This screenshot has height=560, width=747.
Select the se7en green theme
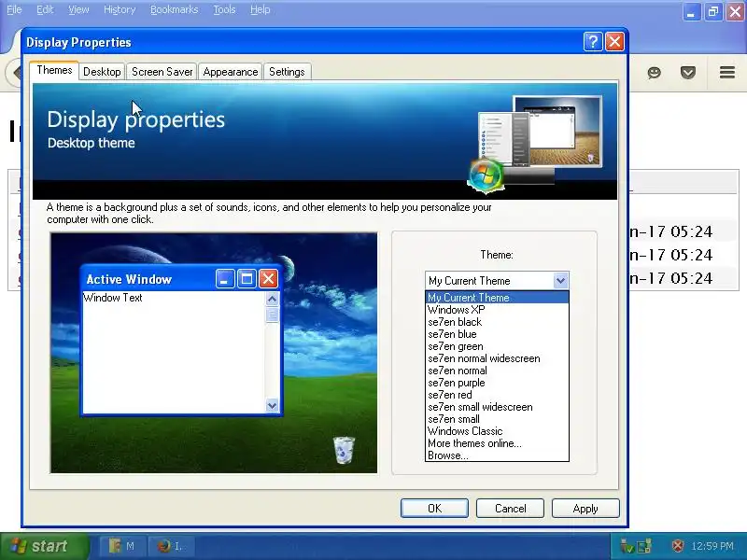point(497,346)
